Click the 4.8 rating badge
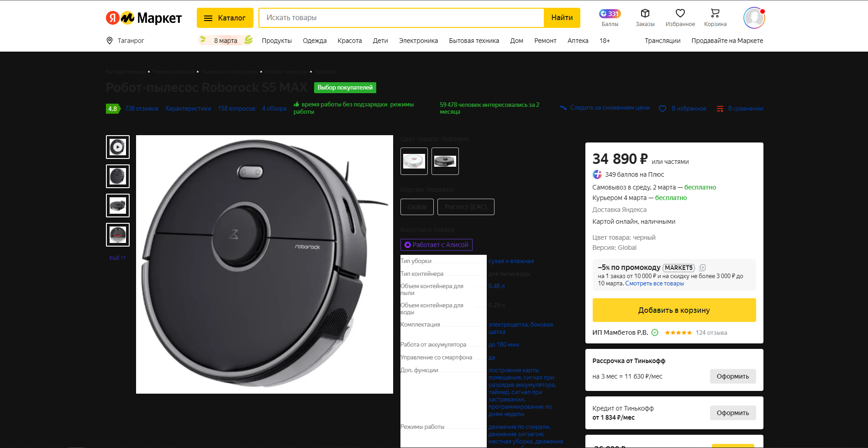 coord(113,109)
